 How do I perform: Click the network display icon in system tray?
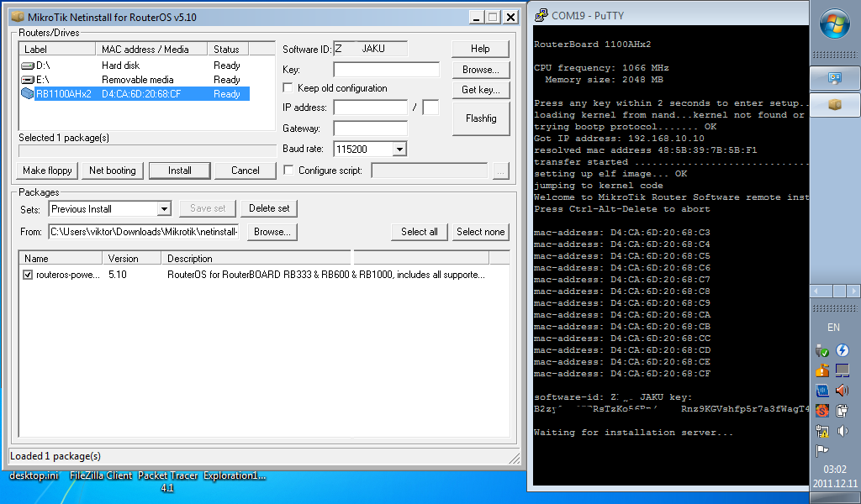click(843, 371)
